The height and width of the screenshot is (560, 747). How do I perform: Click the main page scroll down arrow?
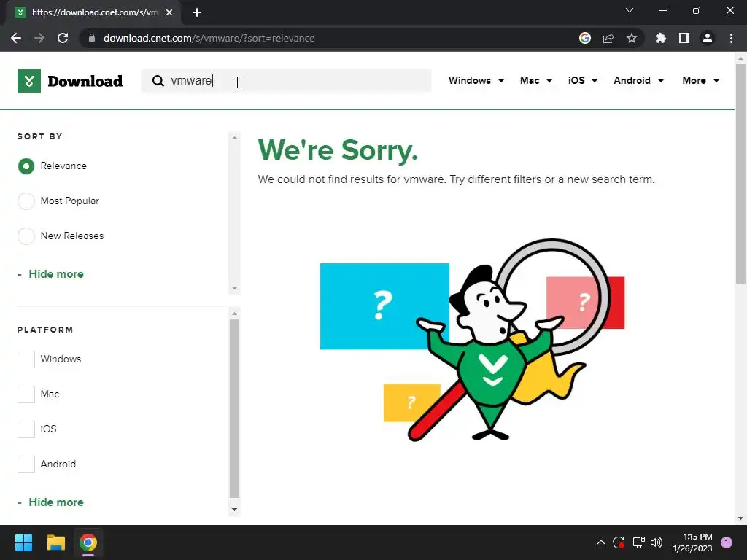coord(741,518)
